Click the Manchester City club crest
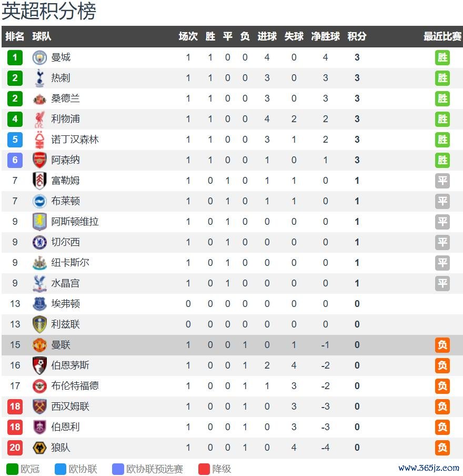Viewport: 463px width, 476px height. [x=39, y=58]
